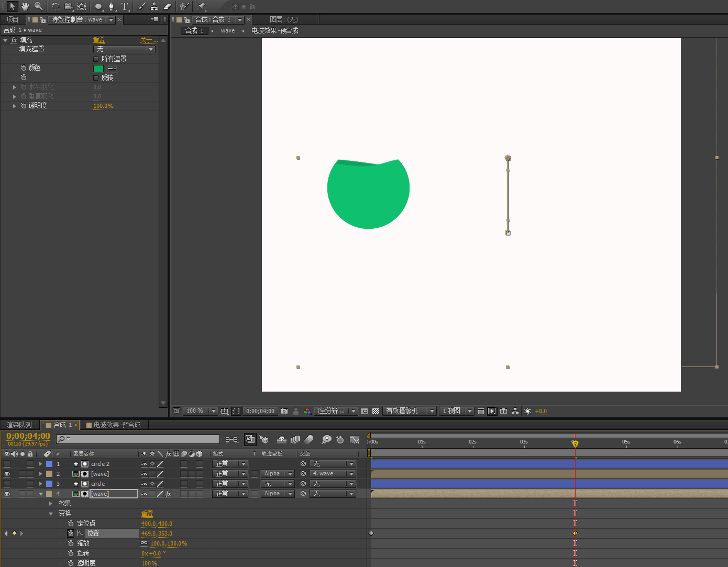Click the wave breadcrumb in the viewer
728x567 pixels.
[228, 31]
